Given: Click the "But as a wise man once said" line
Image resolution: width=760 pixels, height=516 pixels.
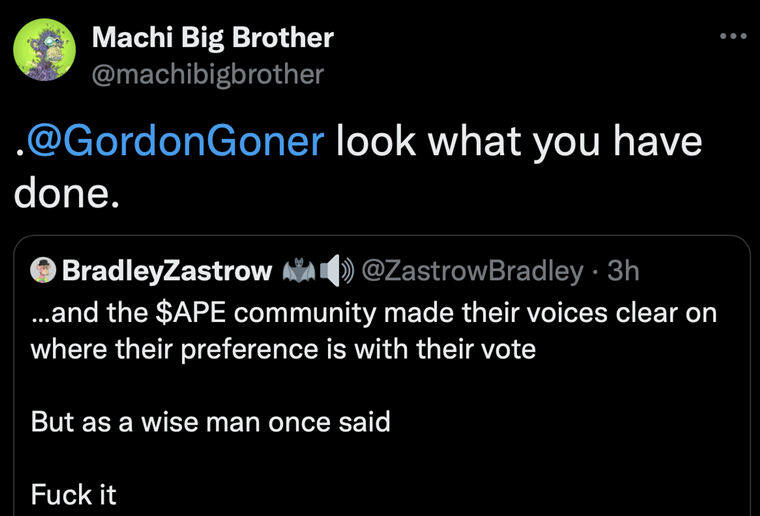Looking at the screenshot, I should [x=210, y=422].
